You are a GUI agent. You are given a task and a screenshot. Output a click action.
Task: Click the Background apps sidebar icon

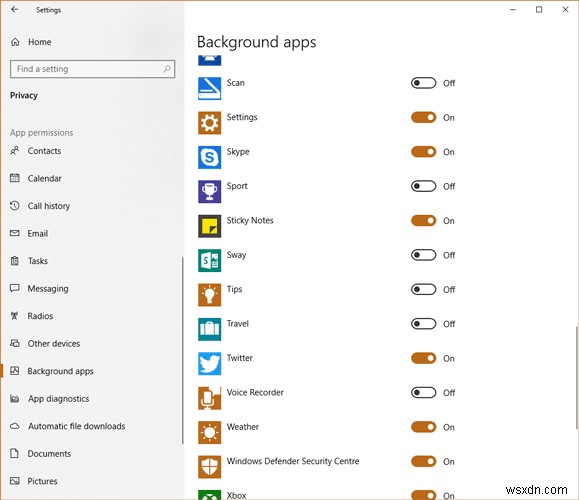pyautogui.click(x=14, y=371)
